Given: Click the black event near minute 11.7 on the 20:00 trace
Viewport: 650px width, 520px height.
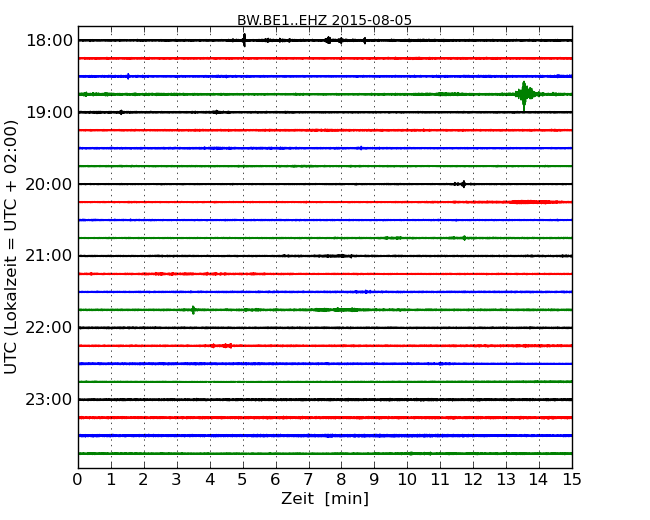Looking at the screenshot, I should click(461, 184).
